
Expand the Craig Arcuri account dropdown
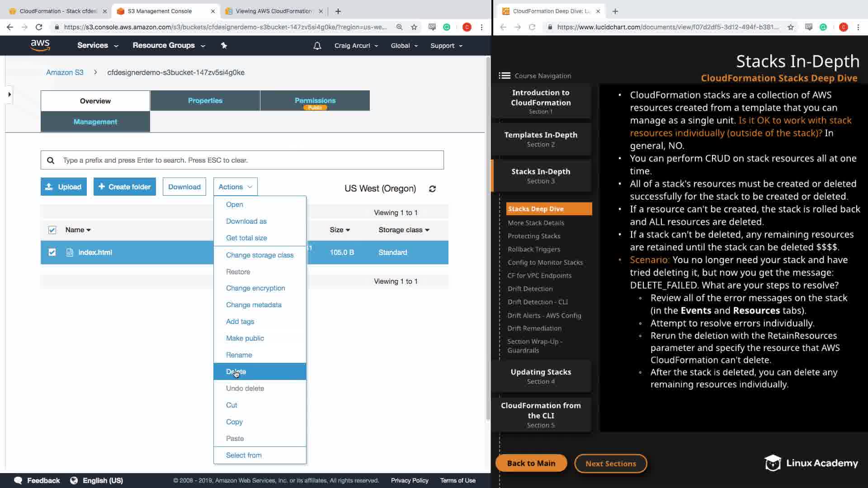[x=356, y=46]
